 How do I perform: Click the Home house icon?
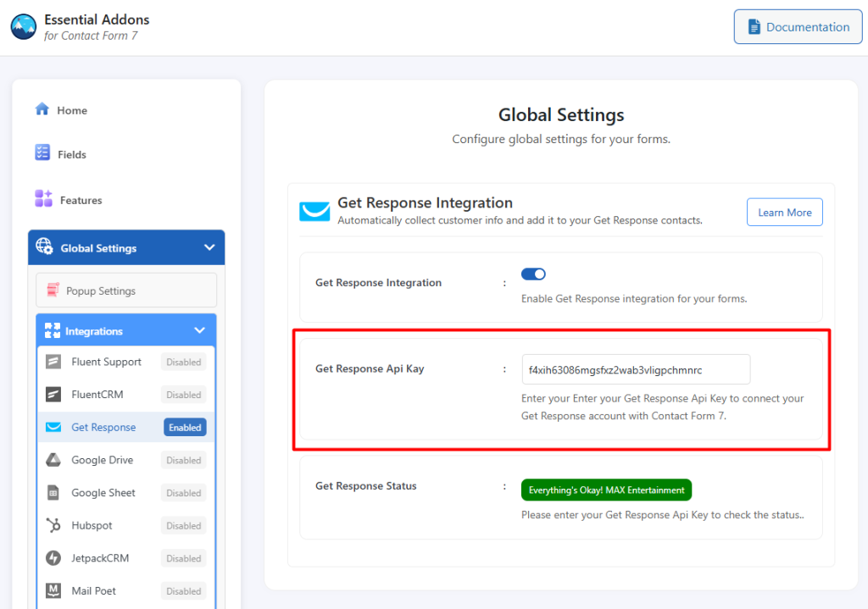tap(42, 108)
